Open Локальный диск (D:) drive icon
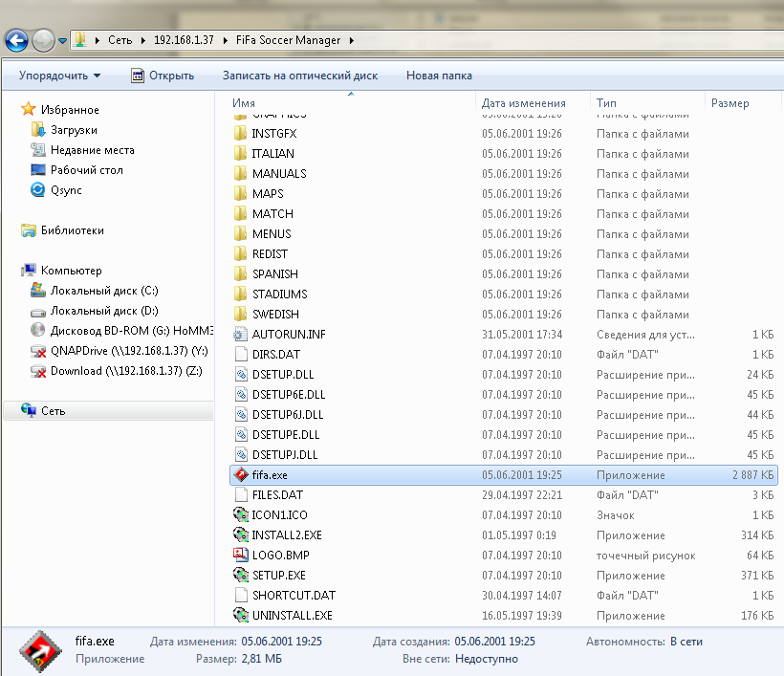Viewport: 784px width, 676px height. tap(38, 312)
